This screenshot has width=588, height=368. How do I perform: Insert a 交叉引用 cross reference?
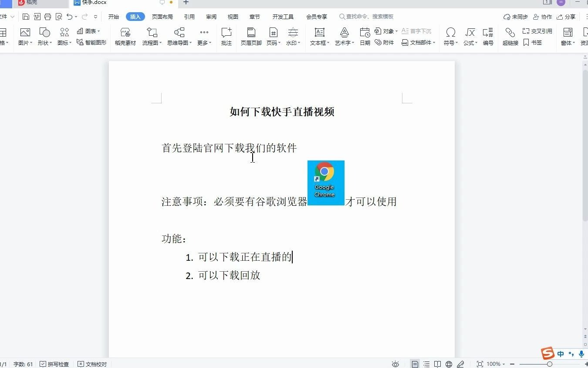coord(537,31)
